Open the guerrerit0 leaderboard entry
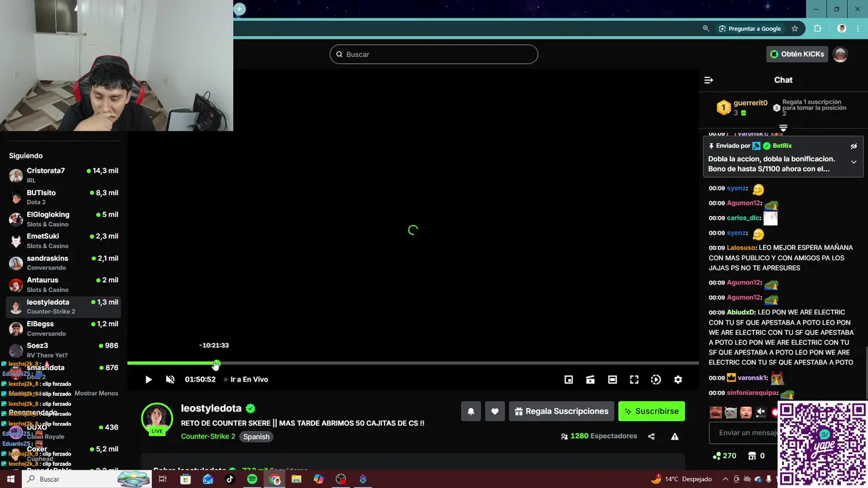This screenshot has height=488, width=868. [743, 108]
